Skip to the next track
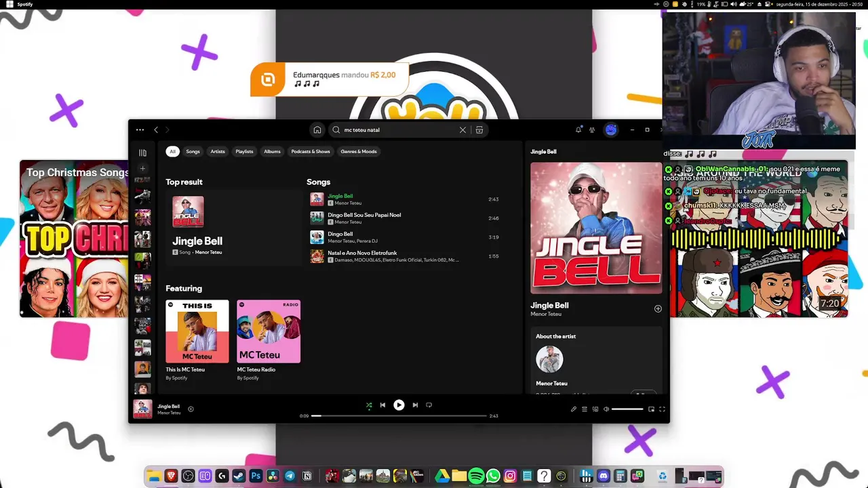 point(415,405)
